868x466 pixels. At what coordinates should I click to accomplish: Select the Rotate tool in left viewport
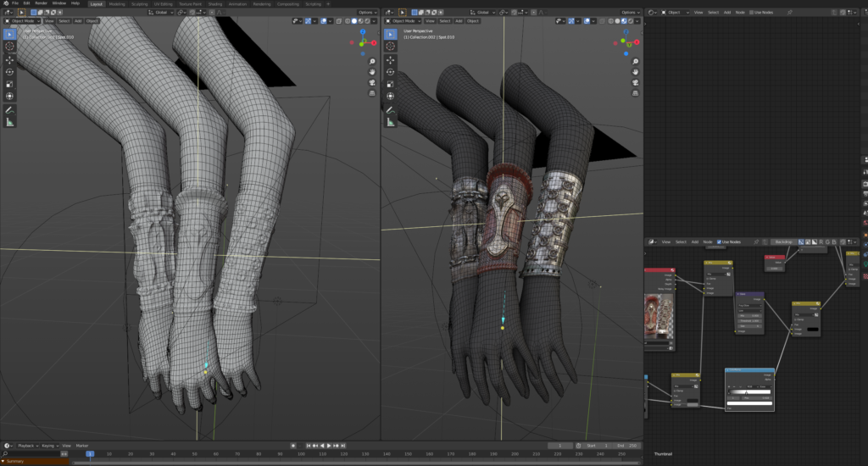(10, 72)
